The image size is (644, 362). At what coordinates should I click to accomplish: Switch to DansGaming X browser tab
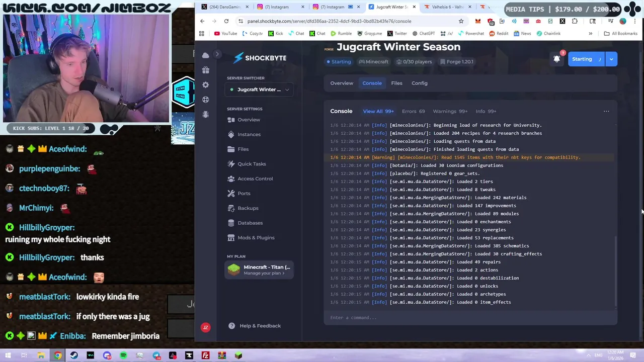point(224,7)
